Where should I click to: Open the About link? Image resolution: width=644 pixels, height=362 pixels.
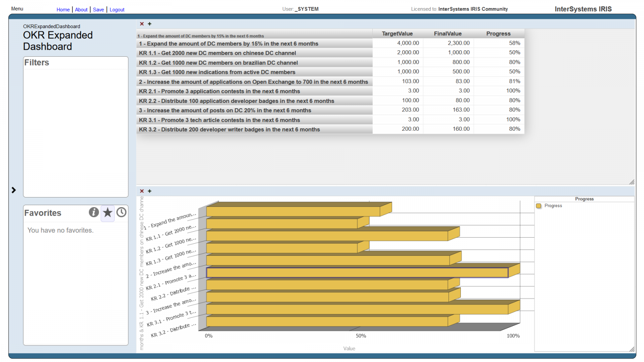81,10
